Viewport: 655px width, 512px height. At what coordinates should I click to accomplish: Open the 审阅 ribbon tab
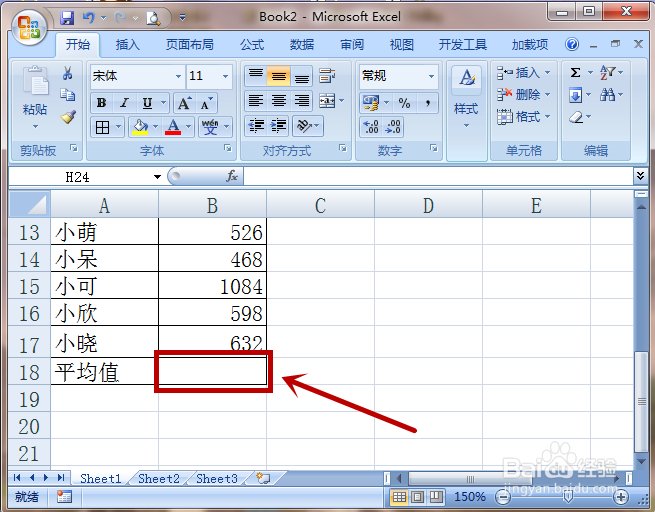352,44
